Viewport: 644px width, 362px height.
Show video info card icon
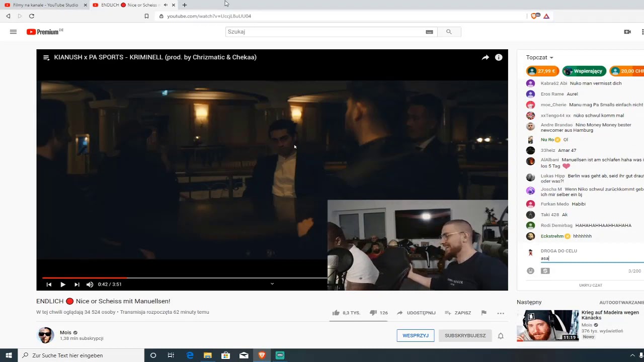click(499, 57)
